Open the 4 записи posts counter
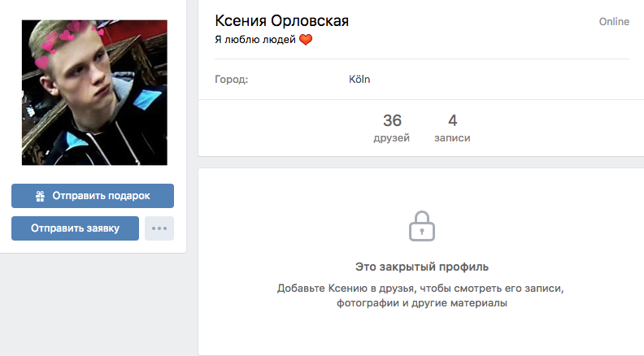The height and width of the screenshot is (356, 644). point(452,128)
